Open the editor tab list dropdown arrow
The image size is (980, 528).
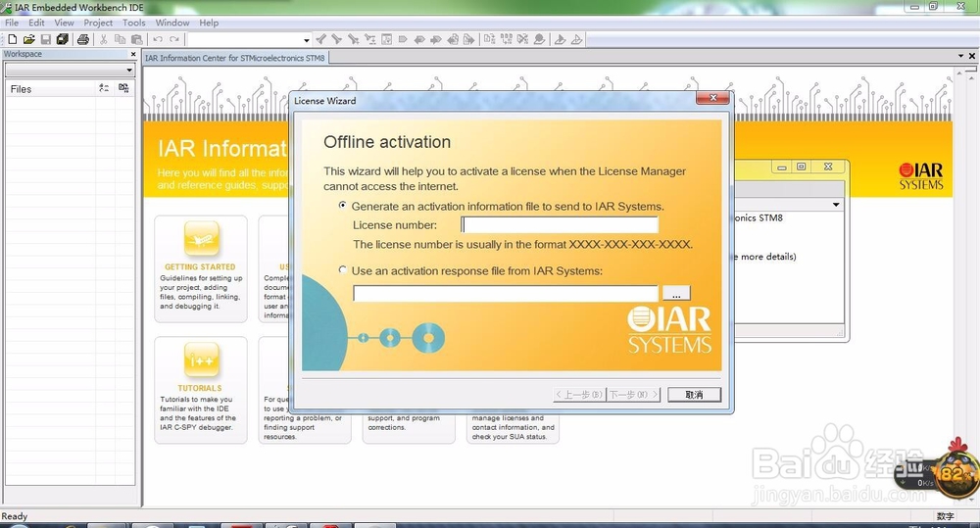pos(960,56)
